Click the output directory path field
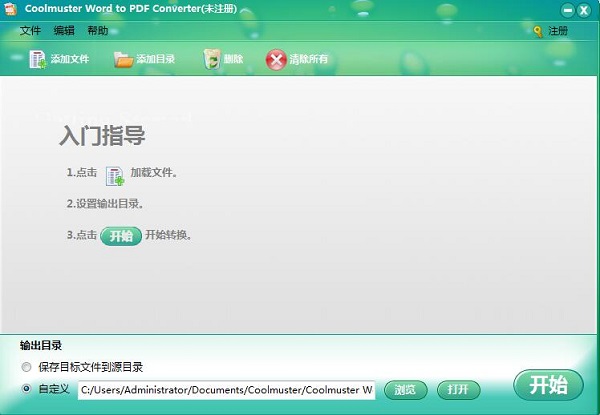600x415 pixels. [227, 390]
